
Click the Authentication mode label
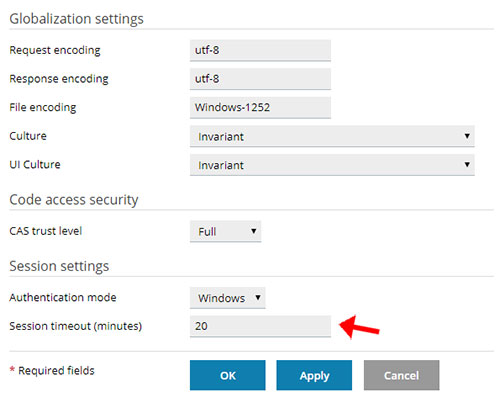click(63, 297)
